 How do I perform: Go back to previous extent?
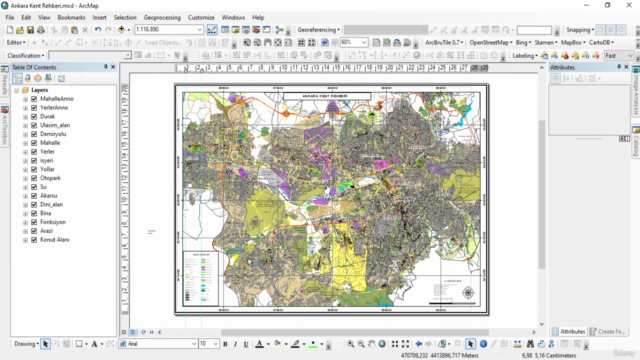(418, 344)
